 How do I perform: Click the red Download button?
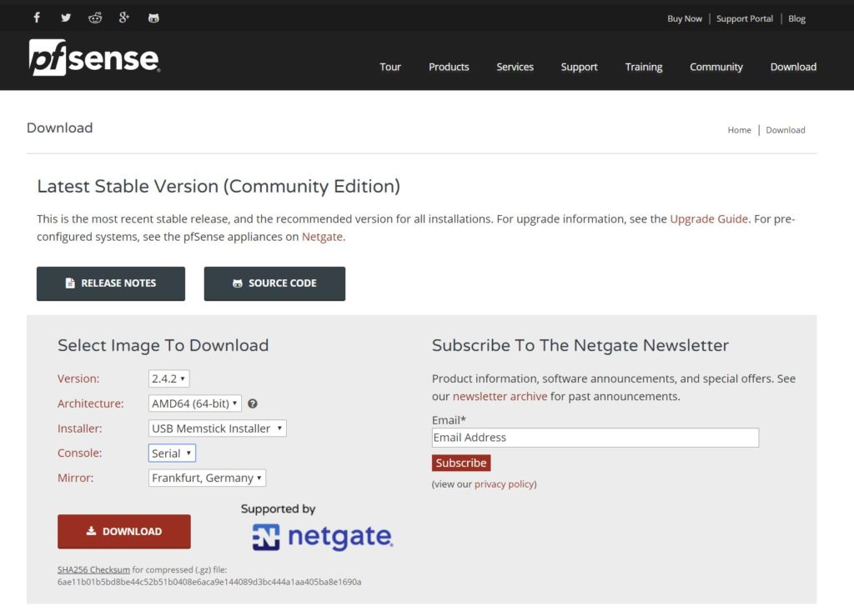pos(124,532)
